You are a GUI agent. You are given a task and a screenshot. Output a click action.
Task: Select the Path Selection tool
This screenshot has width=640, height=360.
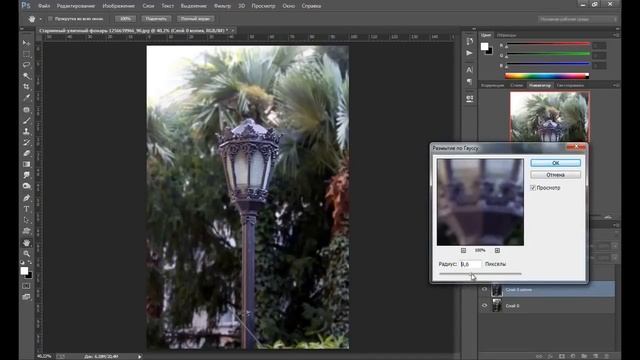[x=27, y=220]
